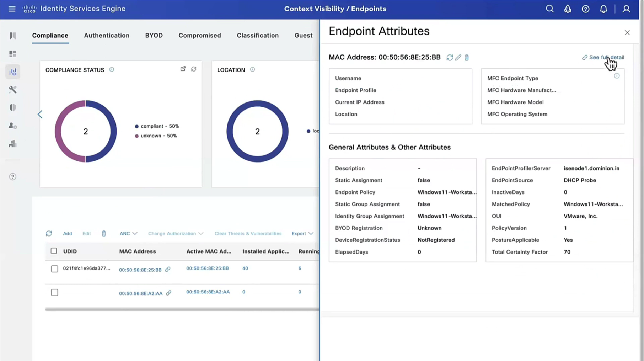Open the Export dropdown menu

(302, 234)
